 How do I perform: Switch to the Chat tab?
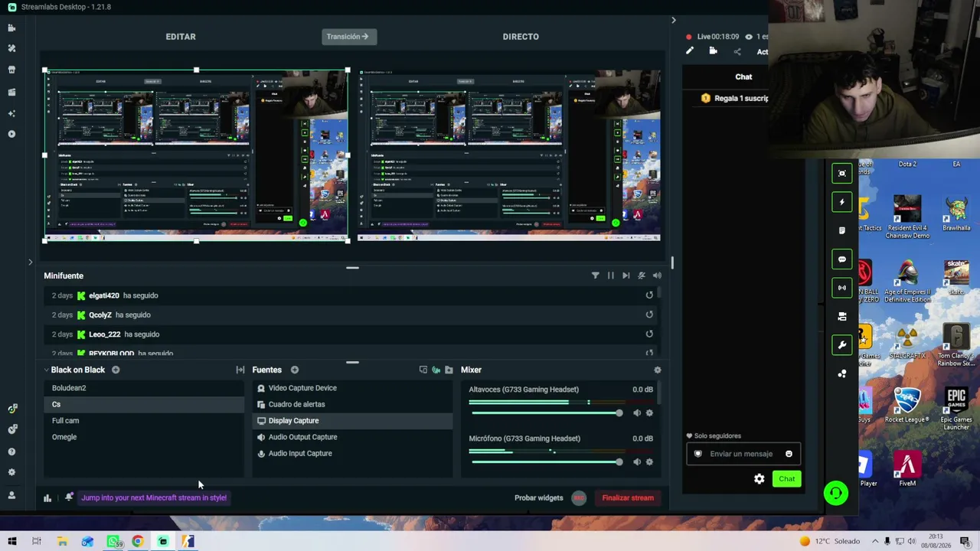pyautogui.click(x=743, y=77)
